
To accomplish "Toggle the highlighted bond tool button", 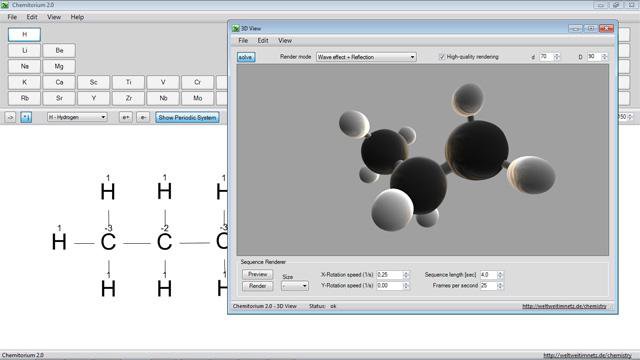I will [x=26, y=118].
